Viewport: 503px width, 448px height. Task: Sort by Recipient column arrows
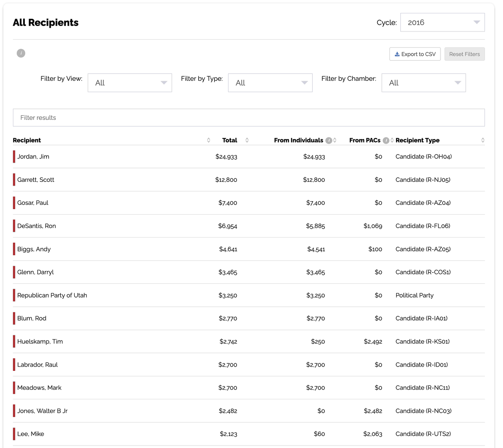click(x=209, y=140)
